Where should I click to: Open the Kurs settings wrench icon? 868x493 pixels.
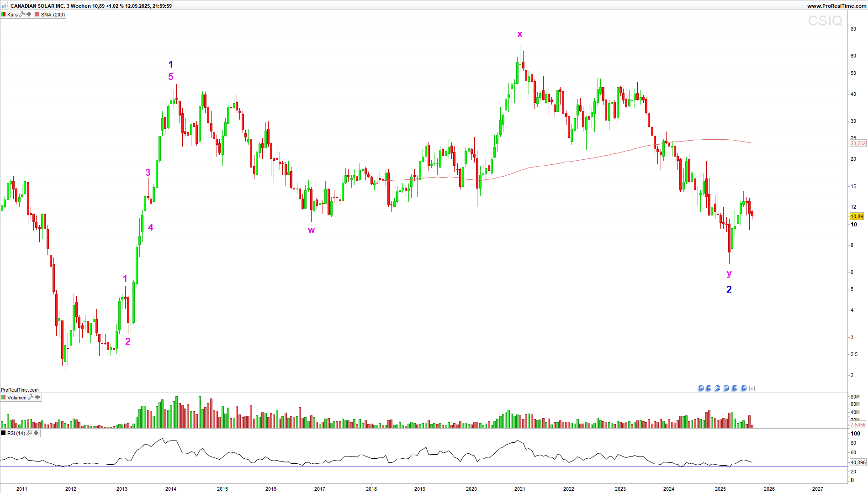tap(22, 15)
